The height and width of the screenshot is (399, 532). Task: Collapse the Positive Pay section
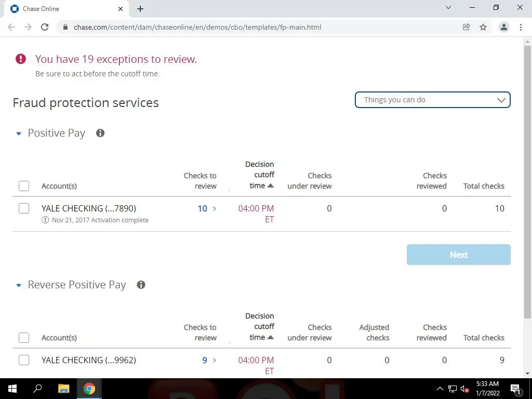pos(19,134)
